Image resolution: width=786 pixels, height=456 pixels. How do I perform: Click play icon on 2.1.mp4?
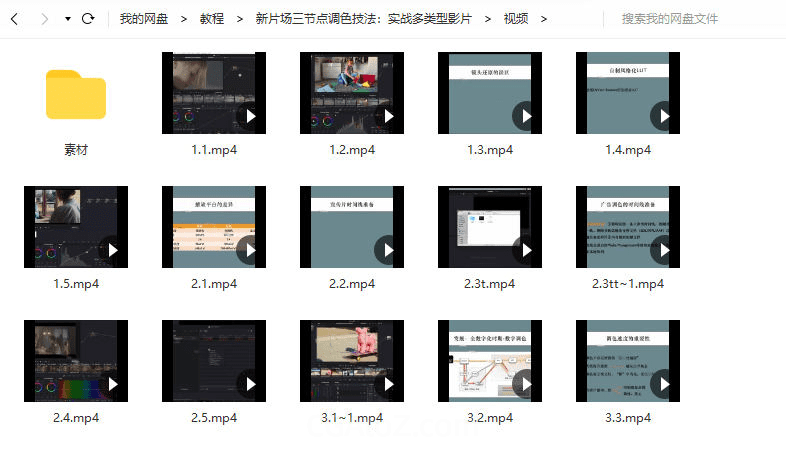click(x=250, y=250)
